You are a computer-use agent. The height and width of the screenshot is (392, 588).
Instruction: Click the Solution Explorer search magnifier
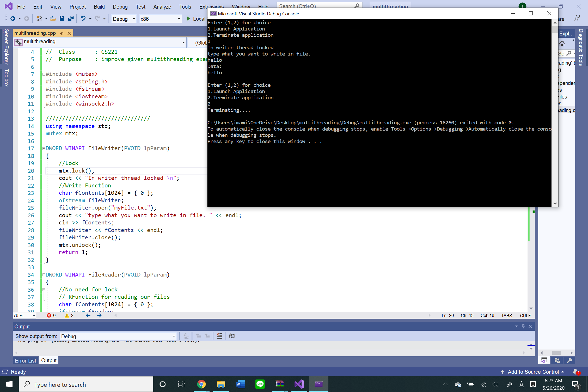pos(569,53)
